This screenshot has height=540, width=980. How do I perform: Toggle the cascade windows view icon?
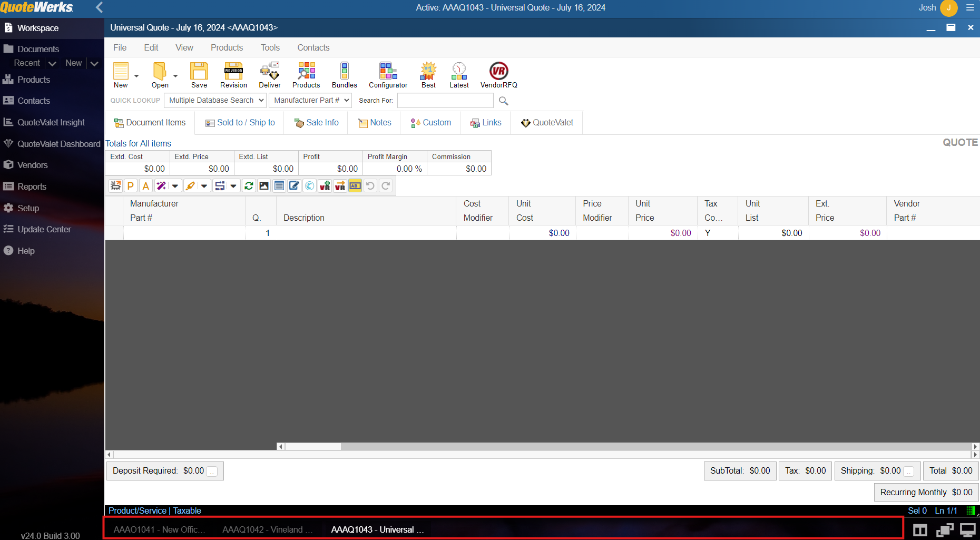[944, 530]
